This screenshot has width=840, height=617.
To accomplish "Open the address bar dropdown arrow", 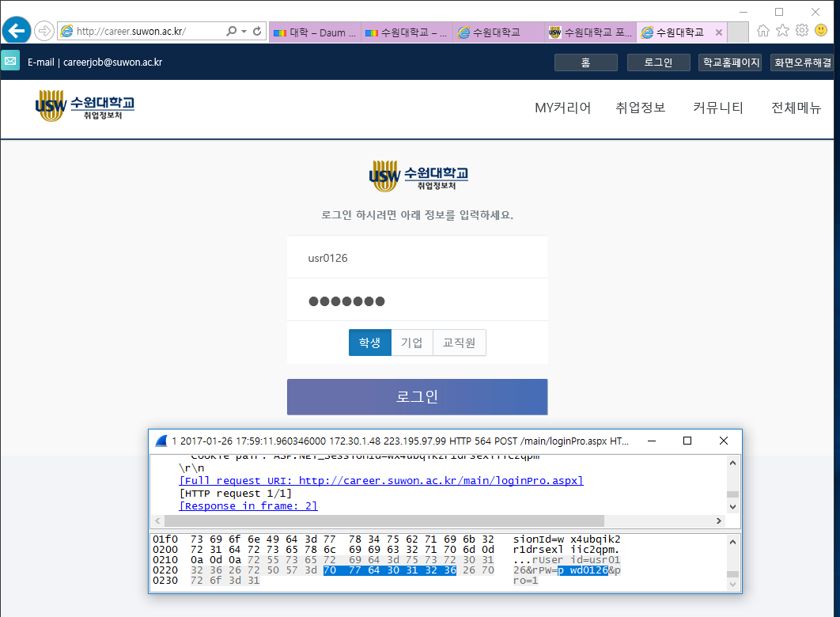I will click(x=244, y=31).
